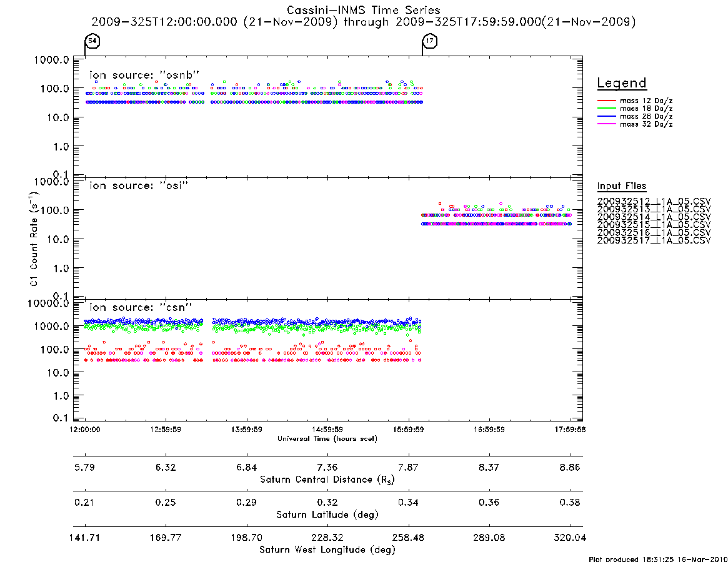Click the 'ion source: "osnb"' panel label
This screenshot has height=562, width=728.
click(x=144, y=75)
